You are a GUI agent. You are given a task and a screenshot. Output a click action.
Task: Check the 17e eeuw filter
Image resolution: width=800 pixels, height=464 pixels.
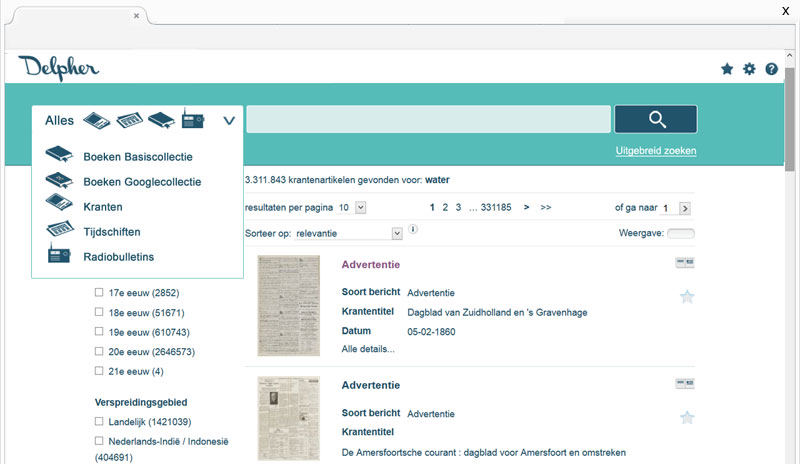click(99, 292)
